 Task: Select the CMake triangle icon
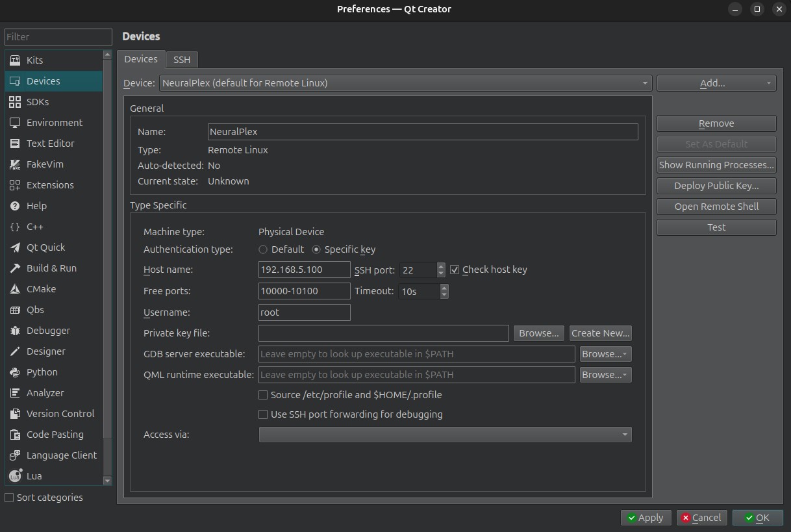pyautogui.click(x=15, y=289)
